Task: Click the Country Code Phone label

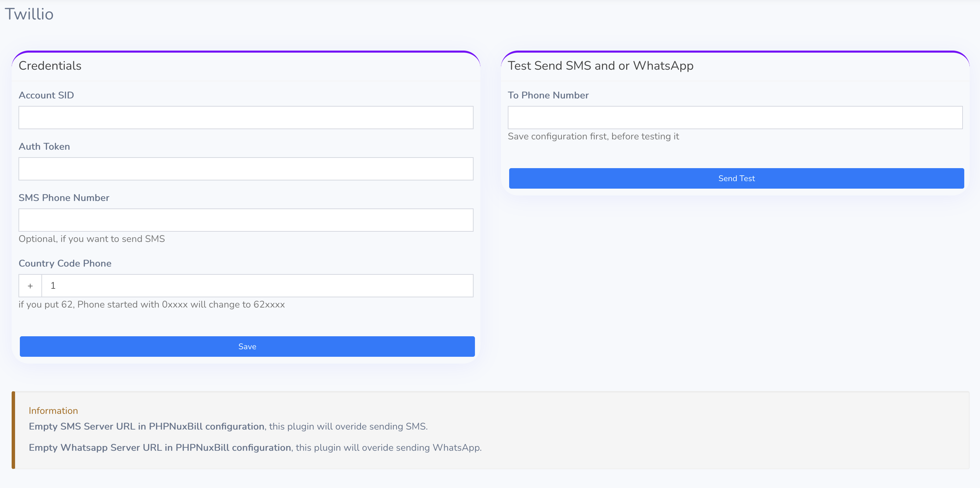Action: point(65,263)
